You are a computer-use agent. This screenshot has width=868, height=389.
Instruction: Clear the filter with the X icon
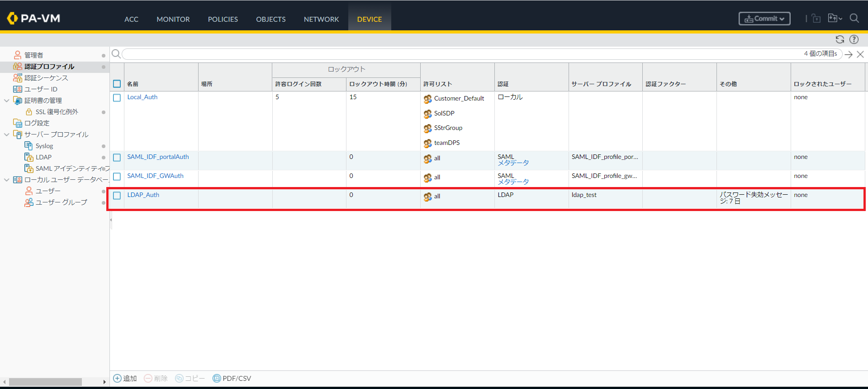pos(860,54)
